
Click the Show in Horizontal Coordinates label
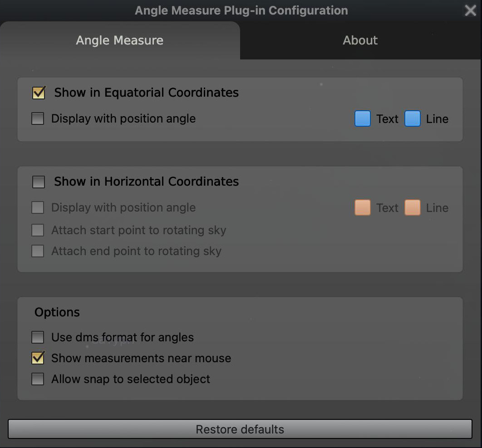146,182
